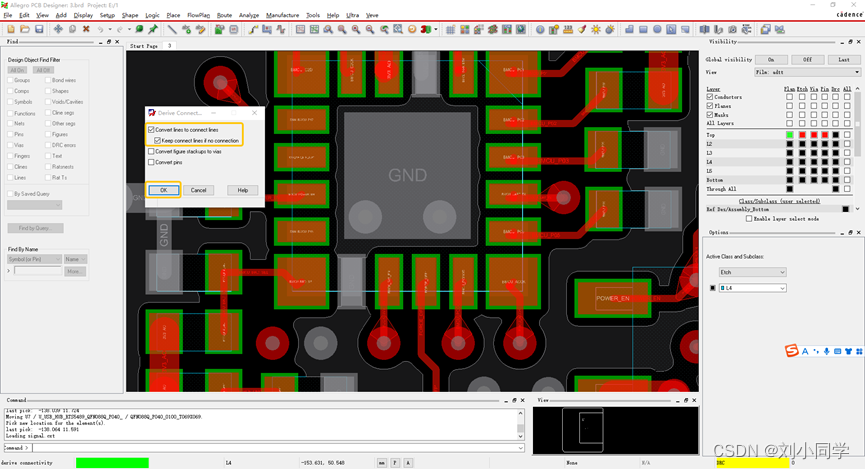865x469 pixels.
Task: Click the Save icon in toolbar
Action: [38, 29]
